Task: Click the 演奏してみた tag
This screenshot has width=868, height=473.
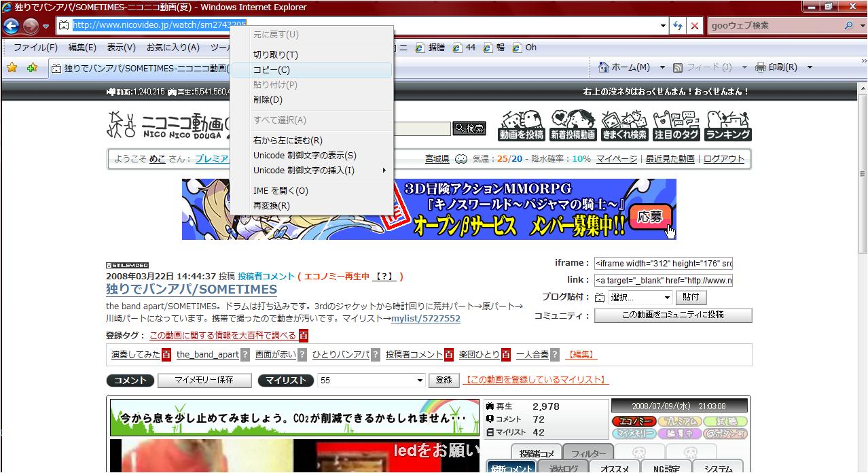Action: [136, 355]
